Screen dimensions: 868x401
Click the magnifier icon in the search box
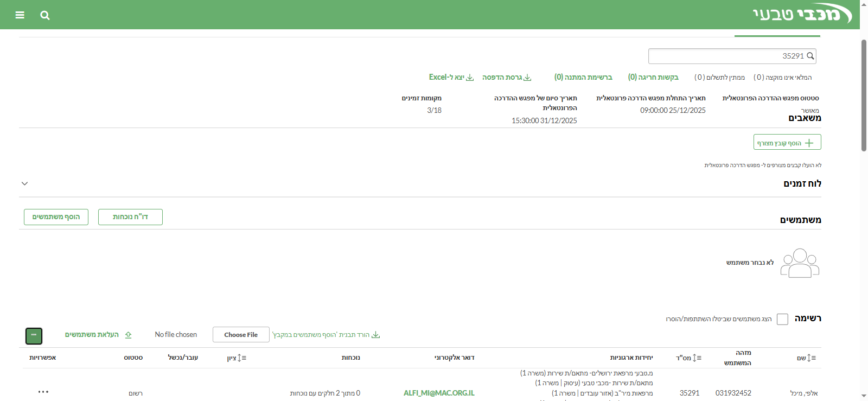point(810,56)
